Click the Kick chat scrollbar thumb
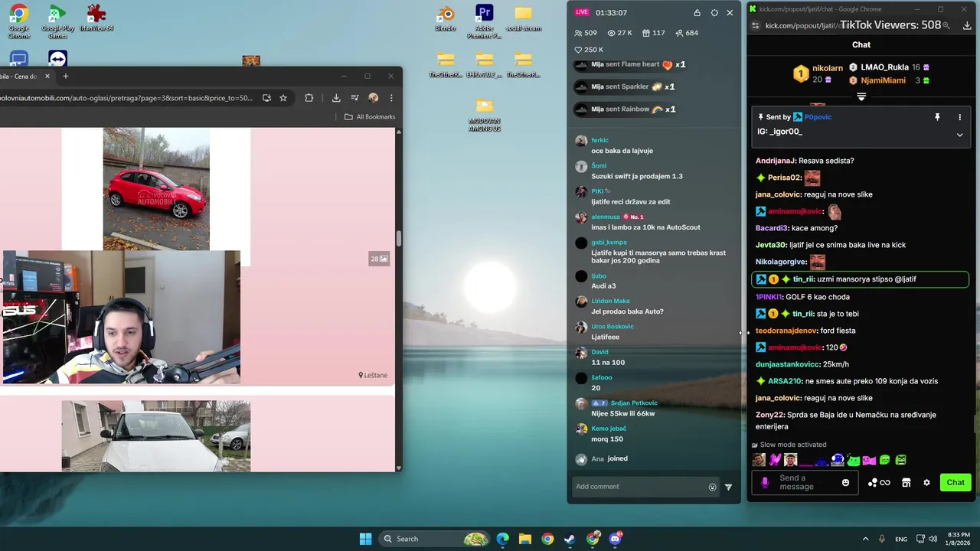The height and width of the screenshot is (551, 980). 975,424
